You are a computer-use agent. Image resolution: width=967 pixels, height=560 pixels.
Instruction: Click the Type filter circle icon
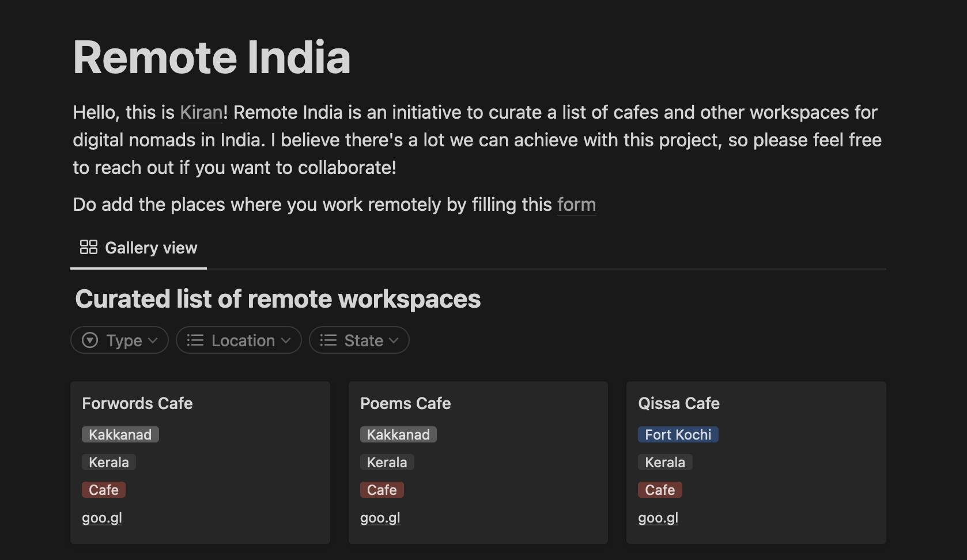[90, 340]
